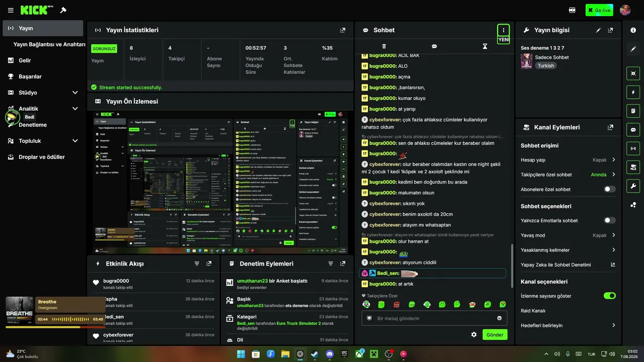Open Takipçilere özel sohbet options chevron
The image size is (644, 362).
click(x=613, y=174)
